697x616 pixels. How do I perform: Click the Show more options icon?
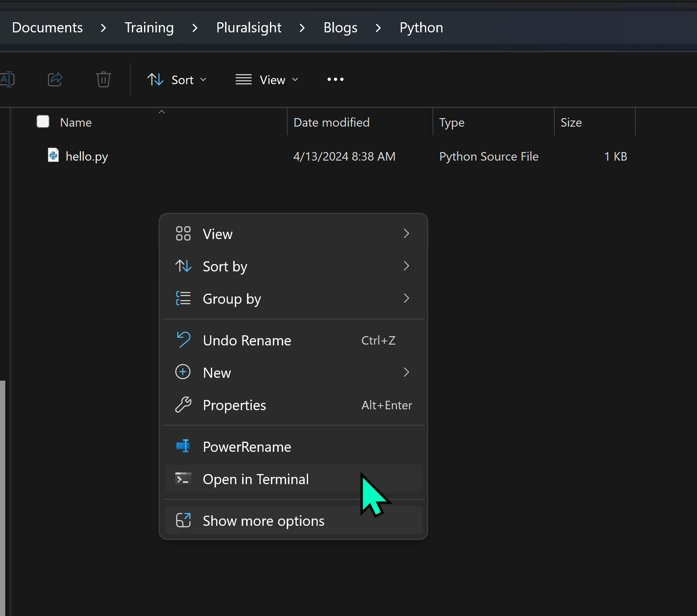183,520
